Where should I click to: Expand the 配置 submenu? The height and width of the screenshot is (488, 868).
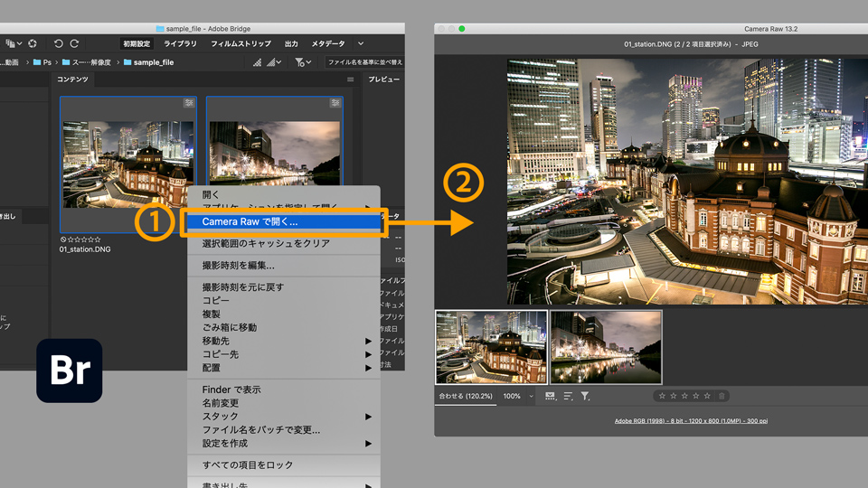pos(284,368)
